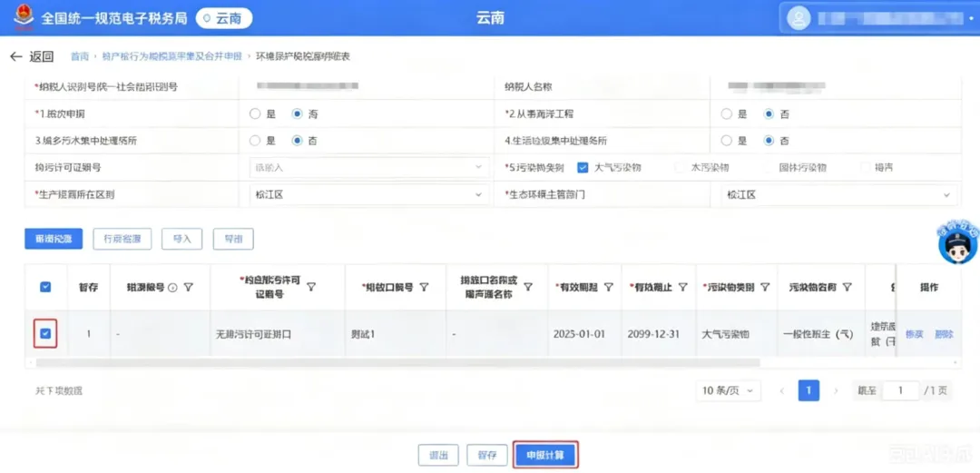Check the 固体污染物 checkbox
This screenshot has width=980, height=473.
(x=769, y=167)
